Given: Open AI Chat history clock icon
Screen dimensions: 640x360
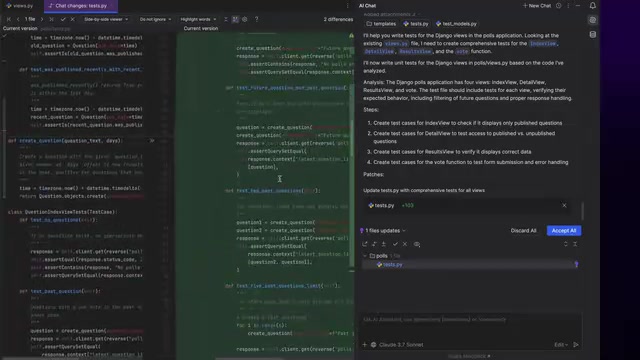Looking at the screenshot, I should pyautogui.click(x=559, y=6).
